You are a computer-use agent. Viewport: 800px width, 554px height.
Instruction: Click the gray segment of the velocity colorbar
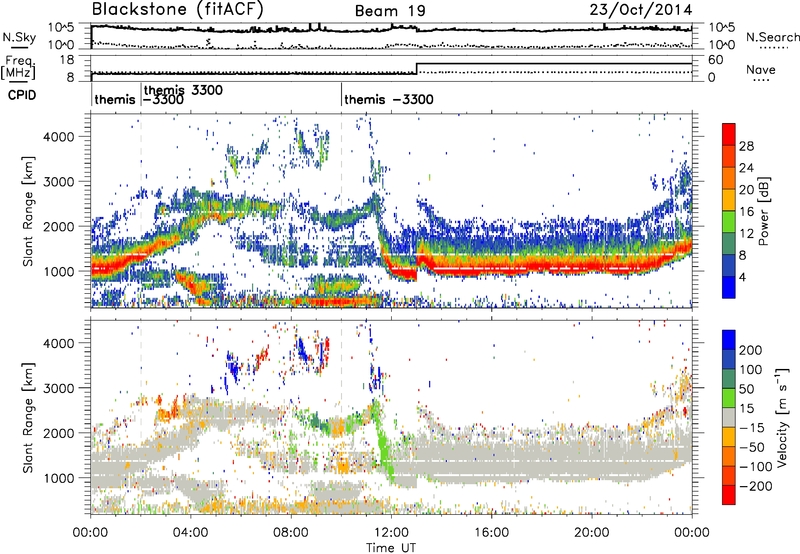pos(729,417)
